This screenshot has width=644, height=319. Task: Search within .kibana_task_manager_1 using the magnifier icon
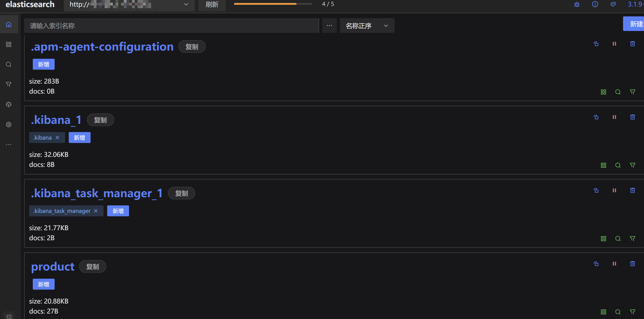point(618,238)
